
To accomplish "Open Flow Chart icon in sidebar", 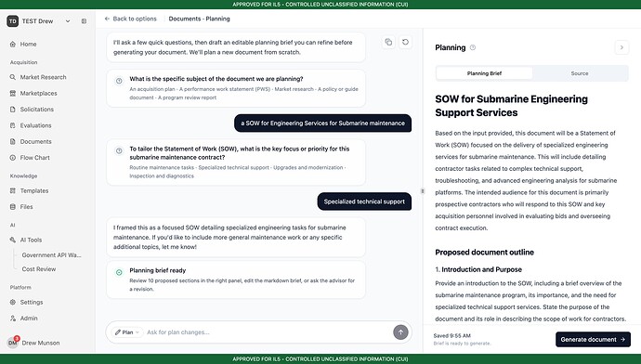I will click(13, 157).
